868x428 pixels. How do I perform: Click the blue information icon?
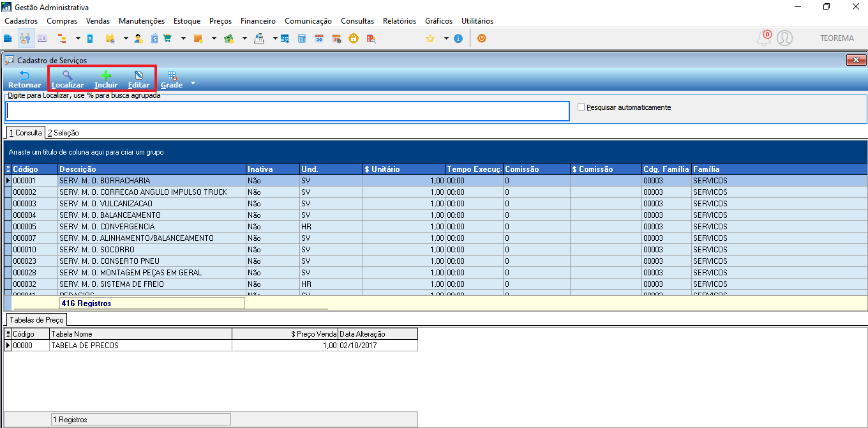[458, 38]
